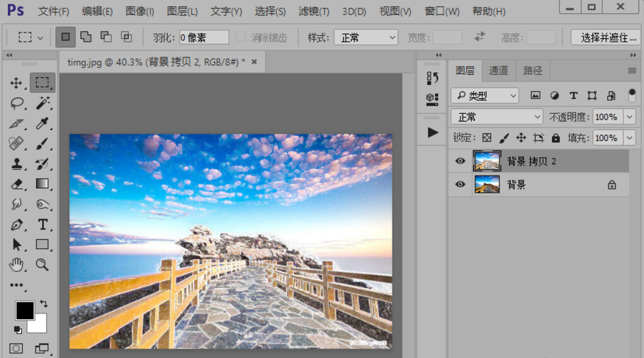Select the Crop tool

tap(16, 123)
